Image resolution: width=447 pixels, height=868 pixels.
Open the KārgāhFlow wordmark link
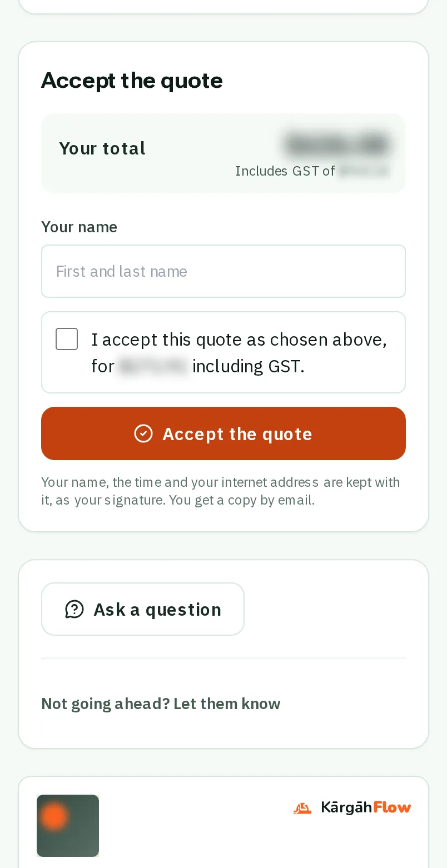pyautogui.click(x=366, y=807)
